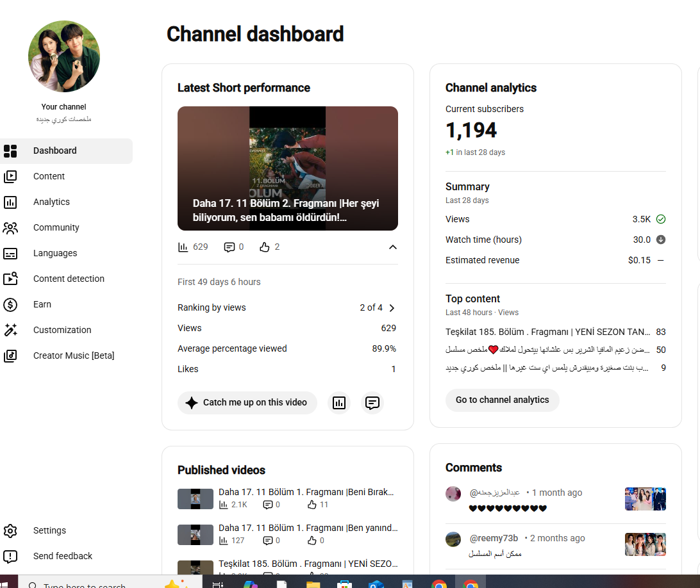Click the Content detection icon
This screenshot has height=588, width=700.
(x=10, y=279)
